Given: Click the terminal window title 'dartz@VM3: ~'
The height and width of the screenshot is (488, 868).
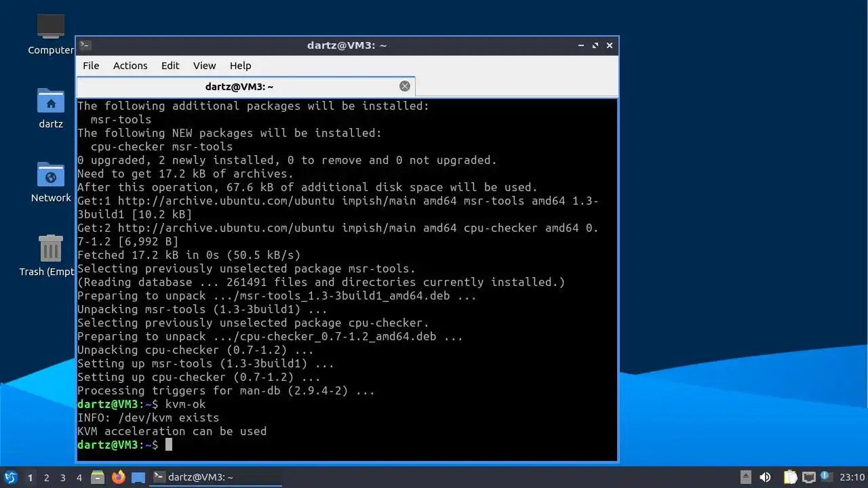Looking at the screenshot, I should pyautogui.click(x=347, y=45).
